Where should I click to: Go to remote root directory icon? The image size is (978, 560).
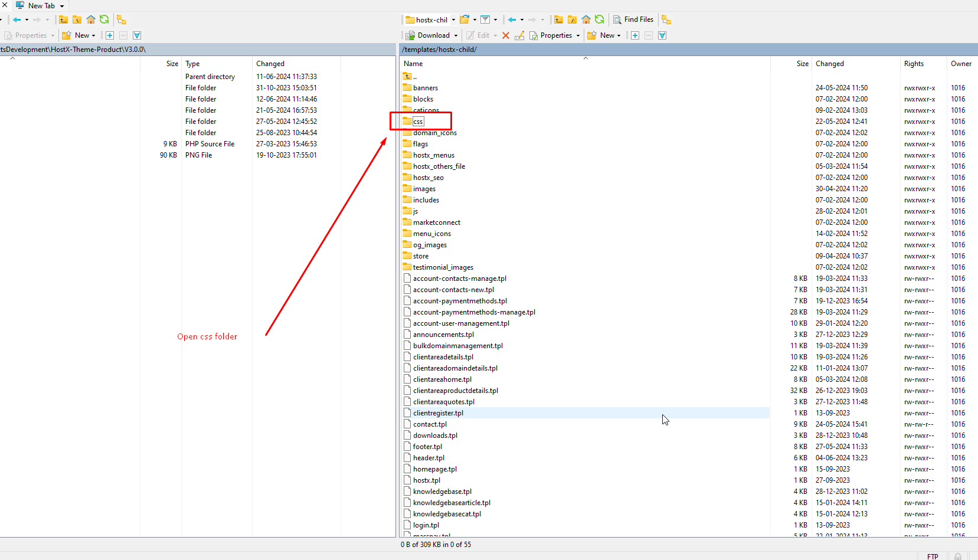coord(572,19)
